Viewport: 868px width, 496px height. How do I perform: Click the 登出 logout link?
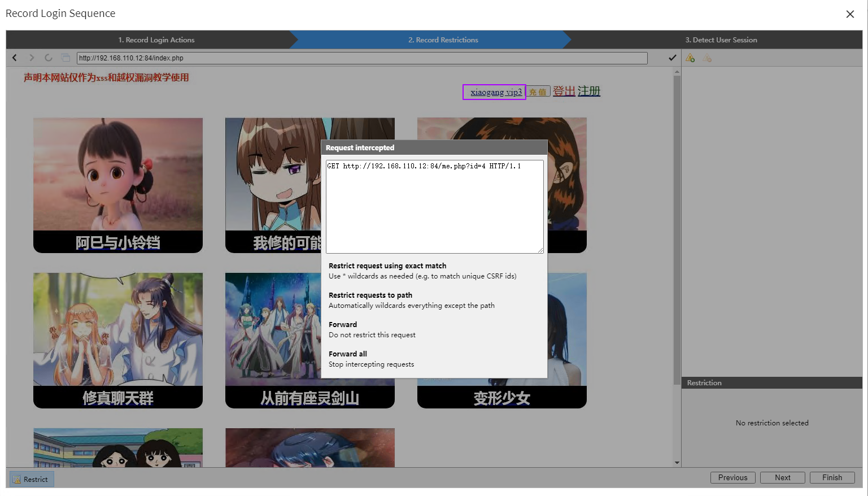[564, 91]
